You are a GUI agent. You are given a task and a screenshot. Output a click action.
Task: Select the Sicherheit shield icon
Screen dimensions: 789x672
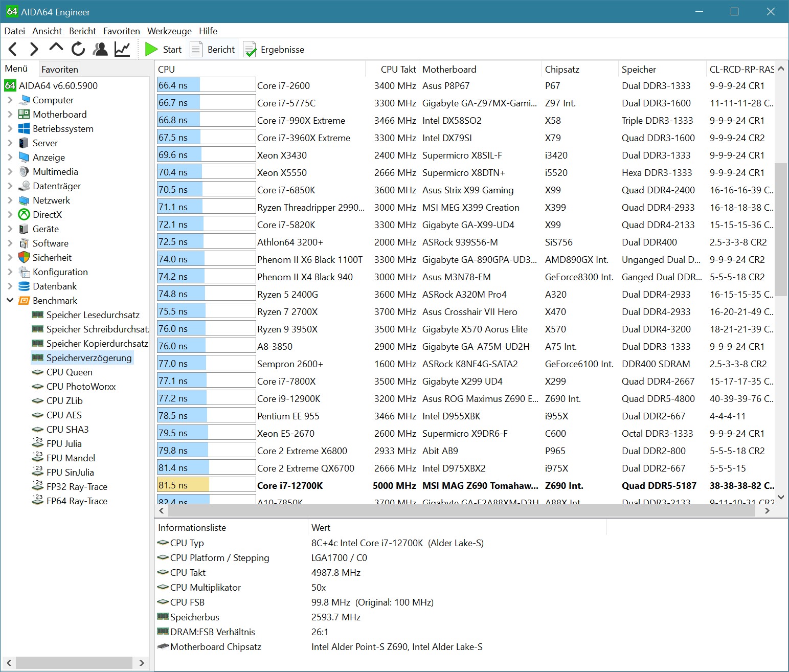pyautogui.click(x=24, y=258)
